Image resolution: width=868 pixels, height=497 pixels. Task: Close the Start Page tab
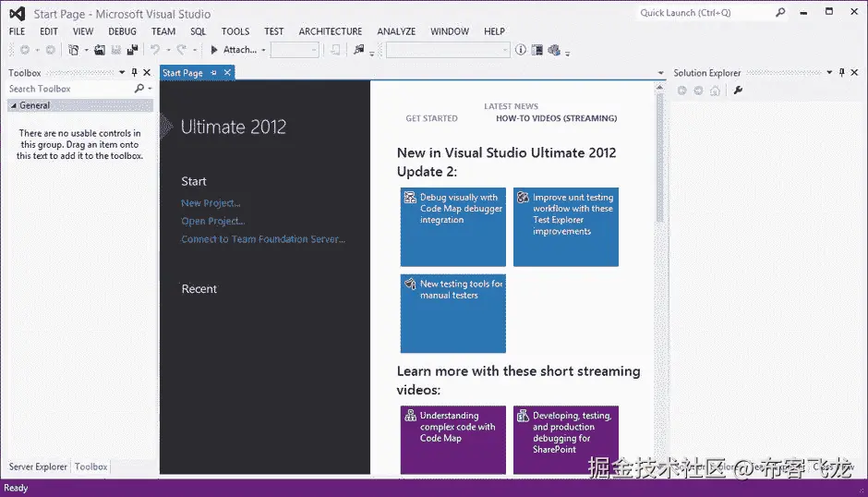[x=227, y=73]
